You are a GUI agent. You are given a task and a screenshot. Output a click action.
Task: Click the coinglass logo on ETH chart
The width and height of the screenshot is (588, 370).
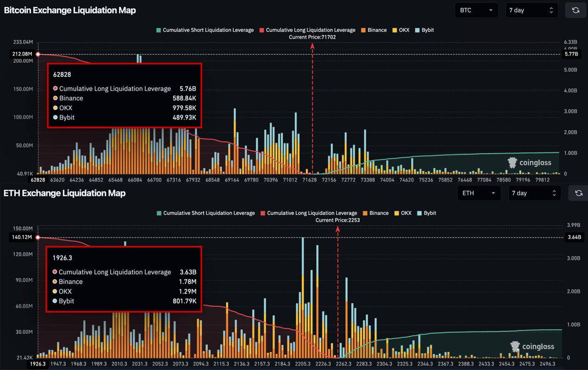(532, 347)
